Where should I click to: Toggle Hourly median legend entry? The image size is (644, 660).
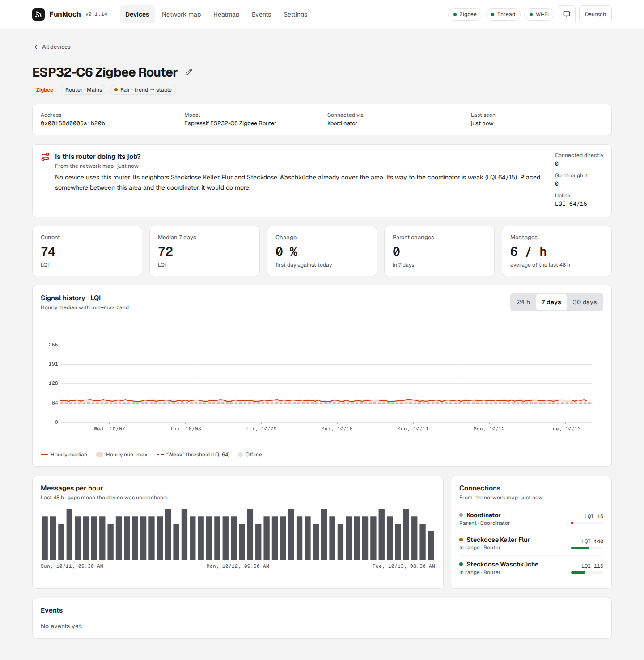(x=64, y=455)
